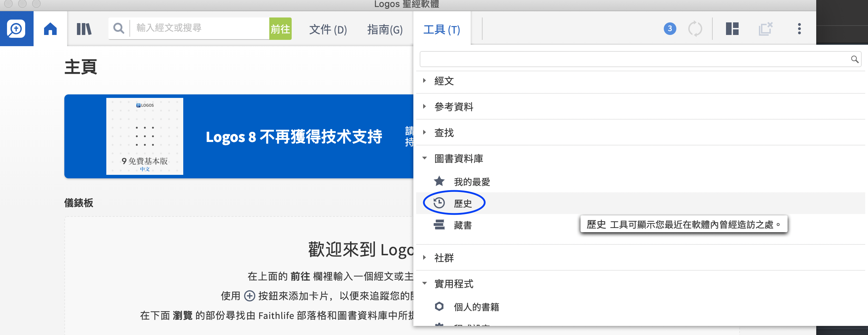Image resolution: width=868 pixels, height=335 pixels.
Task: Collapse the 實用程式 section
Action: click(x=425, y=283)
